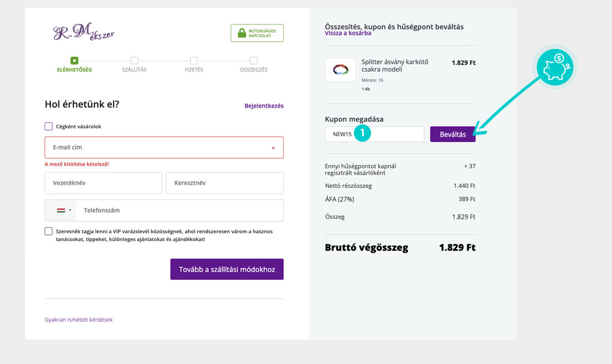Screen dimensions: 612x364
Task: Open the Hungarian flag country code dropdown
Action: [63, 211]
